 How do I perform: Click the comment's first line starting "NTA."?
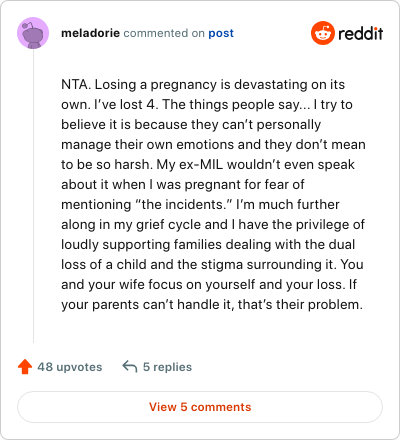(203, 85)
